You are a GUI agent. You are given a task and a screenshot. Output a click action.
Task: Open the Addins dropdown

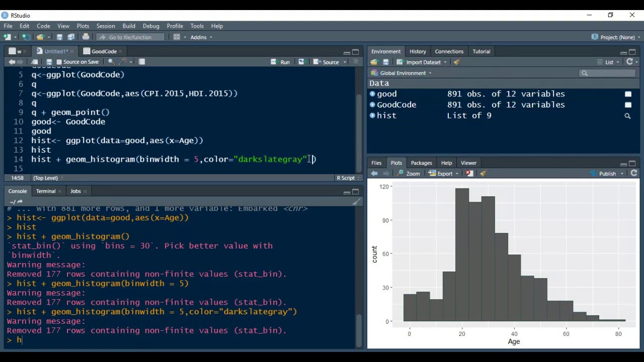(201, 37)
